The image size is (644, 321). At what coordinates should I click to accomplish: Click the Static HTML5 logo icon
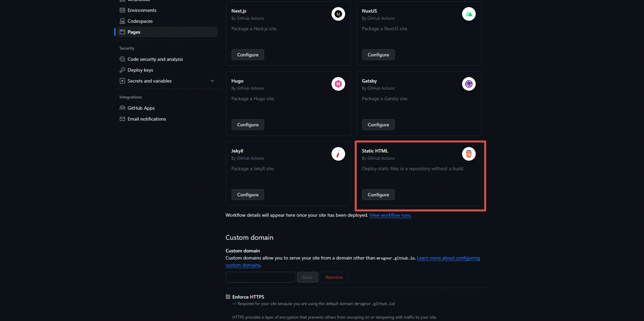[469, 154]
